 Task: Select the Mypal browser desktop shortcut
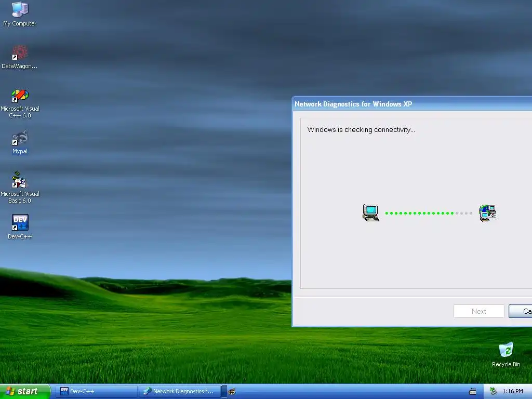[x=20, y=142]
